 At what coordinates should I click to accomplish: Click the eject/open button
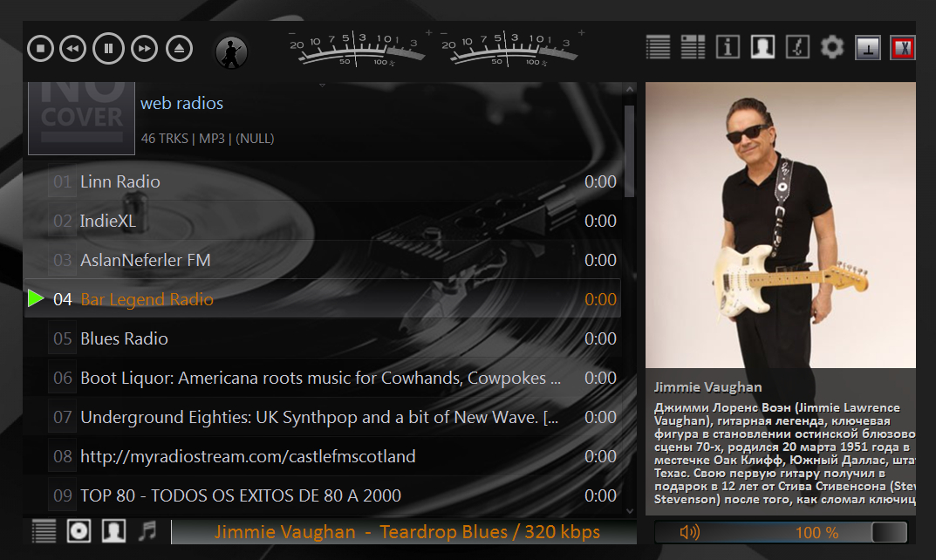point(179,48)
